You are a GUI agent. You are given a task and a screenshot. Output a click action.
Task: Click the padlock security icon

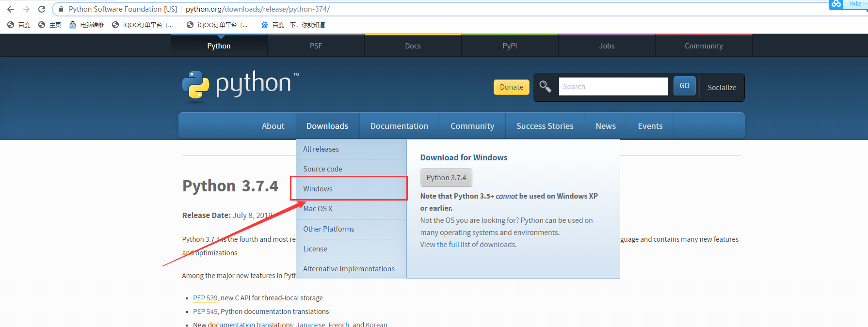(x=61, y=9)
